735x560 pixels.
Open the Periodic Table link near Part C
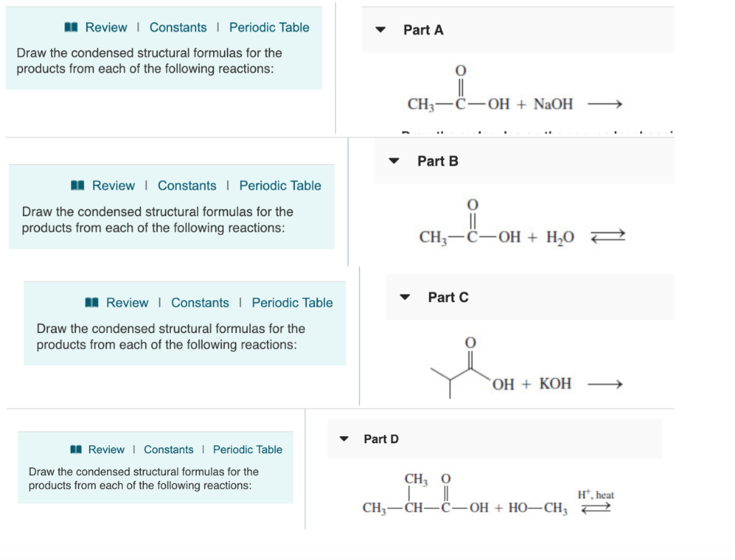coord(292,302)
